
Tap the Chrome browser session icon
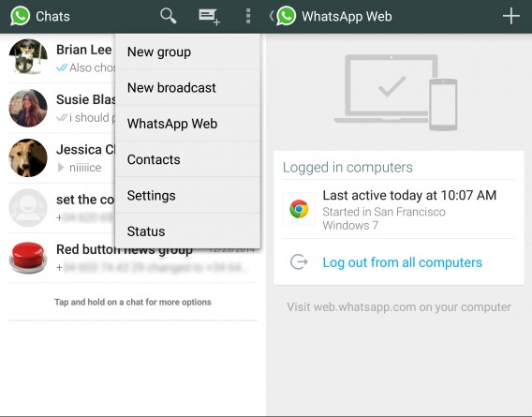coord(299,209)
